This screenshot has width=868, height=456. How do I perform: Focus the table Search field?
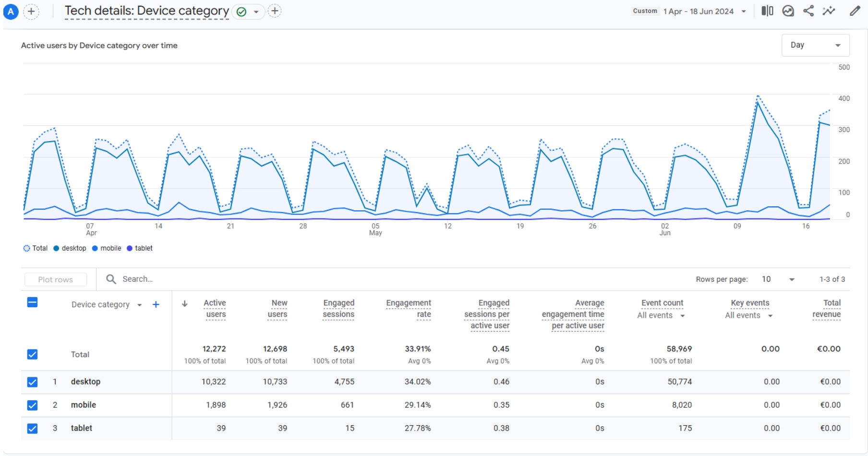tap(137, 279)
